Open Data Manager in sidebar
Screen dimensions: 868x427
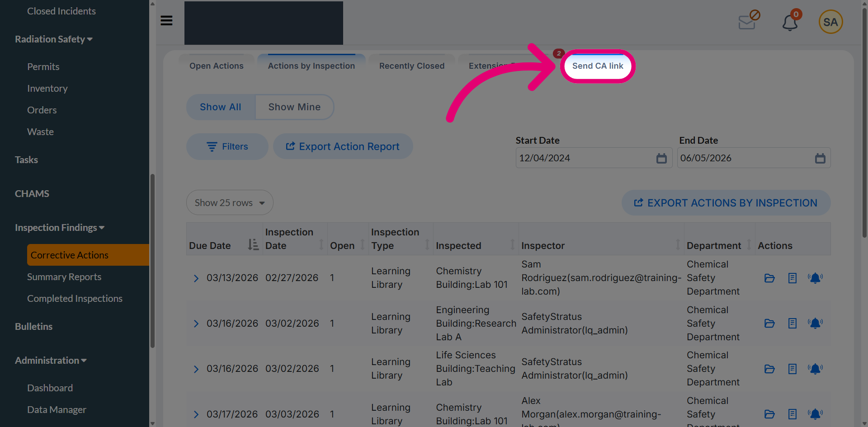tap(57, 410)
